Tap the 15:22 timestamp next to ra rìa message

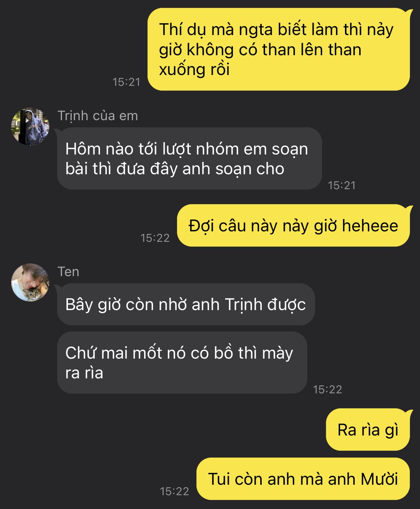click(327, 389)
